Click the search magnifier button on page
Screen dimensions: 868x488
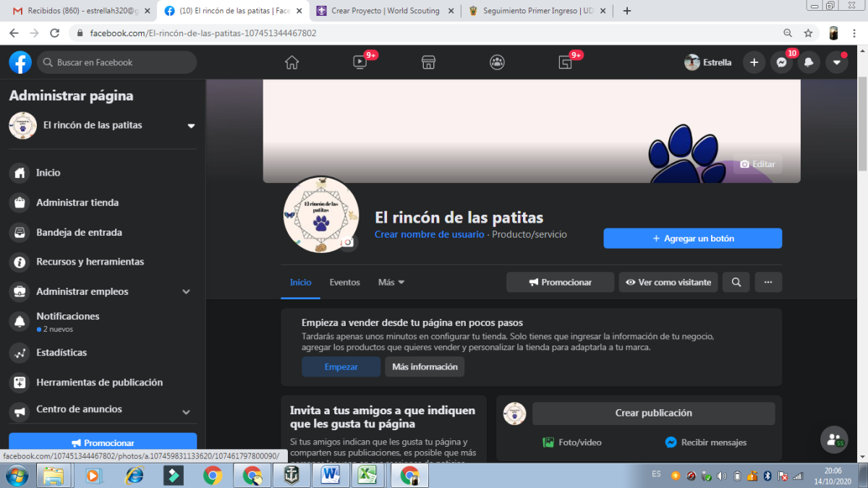736,282
